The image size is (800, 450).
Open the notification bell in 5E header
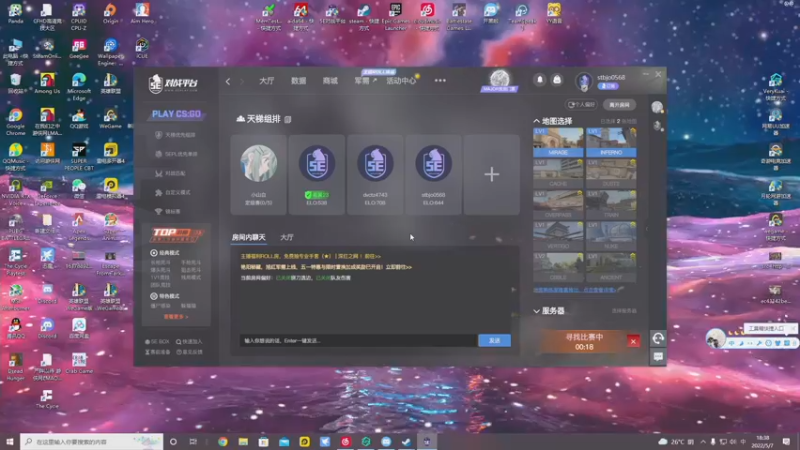pyautogui.click(x=540, y=80)
